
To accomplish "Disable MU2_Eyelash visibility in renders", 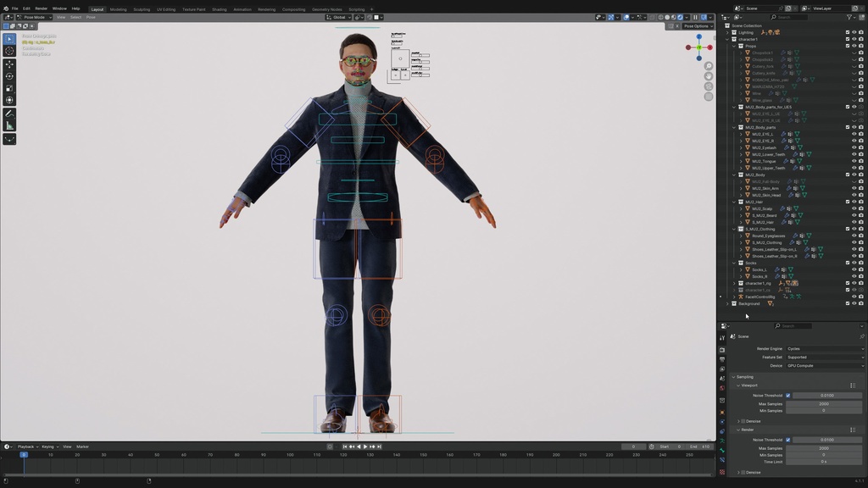I will [x=861, y=147].
